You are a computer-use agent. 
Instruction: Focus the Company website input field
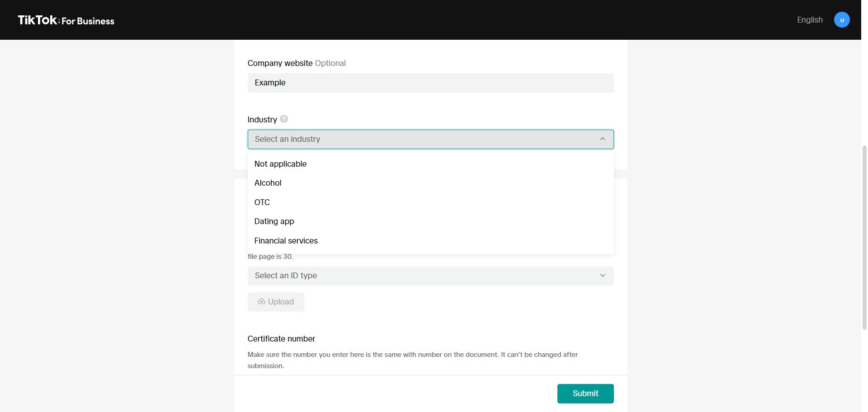pos(430,83)
